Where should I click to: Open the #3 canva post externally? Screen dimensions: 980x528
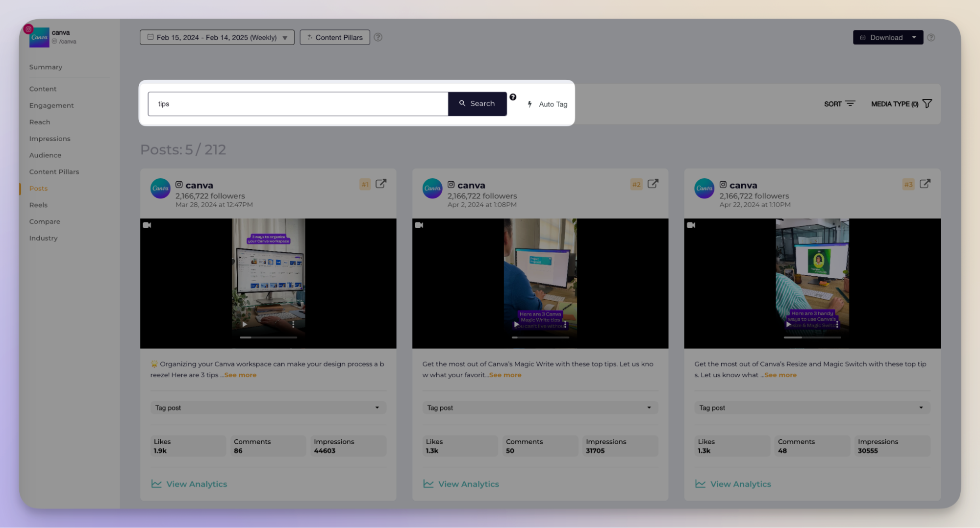tap(925, 184)
